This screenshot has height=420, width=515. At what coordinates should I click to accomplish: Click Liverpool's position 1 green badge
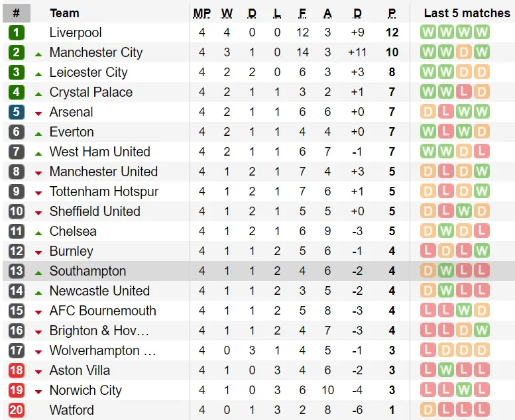pyautogui.click(x=17, y=32)
